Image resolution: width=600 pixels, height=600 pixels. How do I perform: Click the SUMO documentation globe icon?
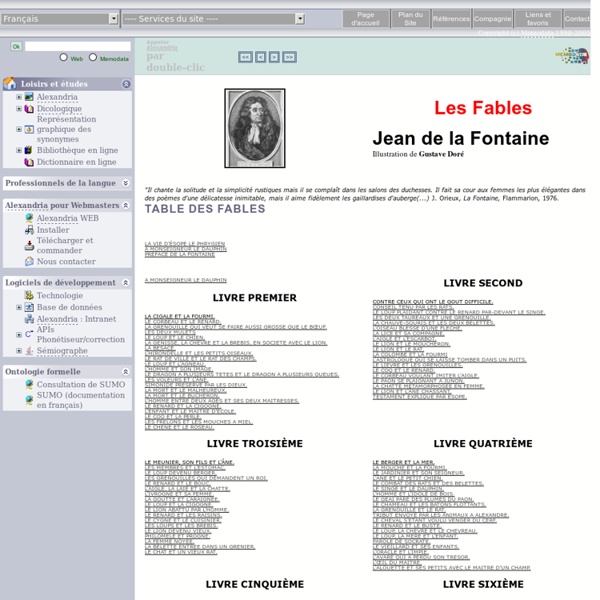(29, 400)
